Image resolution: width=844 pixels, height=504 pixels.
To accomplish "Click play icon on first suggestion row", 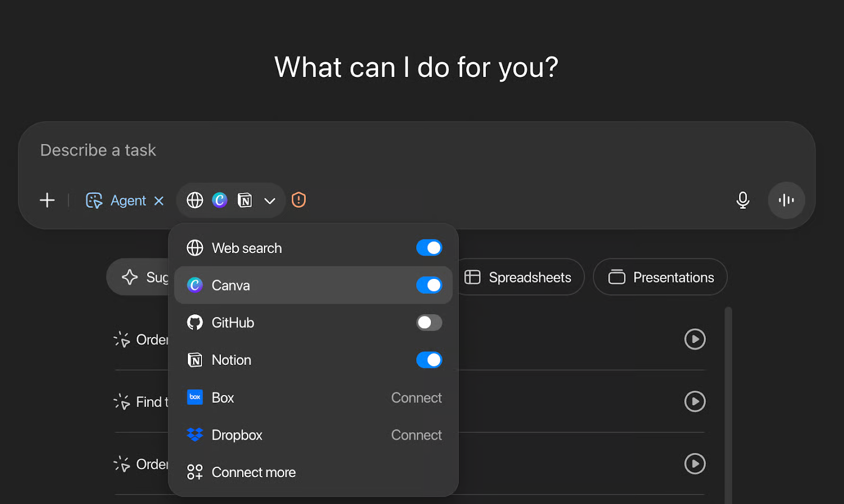I will [x=695, y=339].
